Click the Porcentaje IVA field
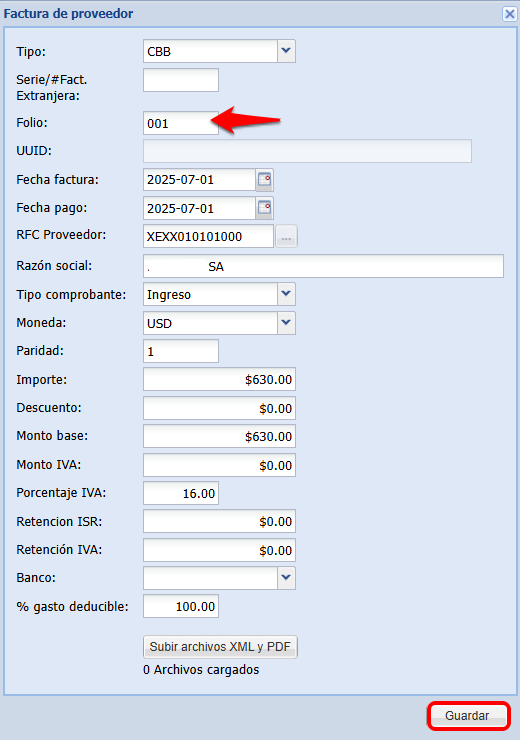 [x=181, y=493]
